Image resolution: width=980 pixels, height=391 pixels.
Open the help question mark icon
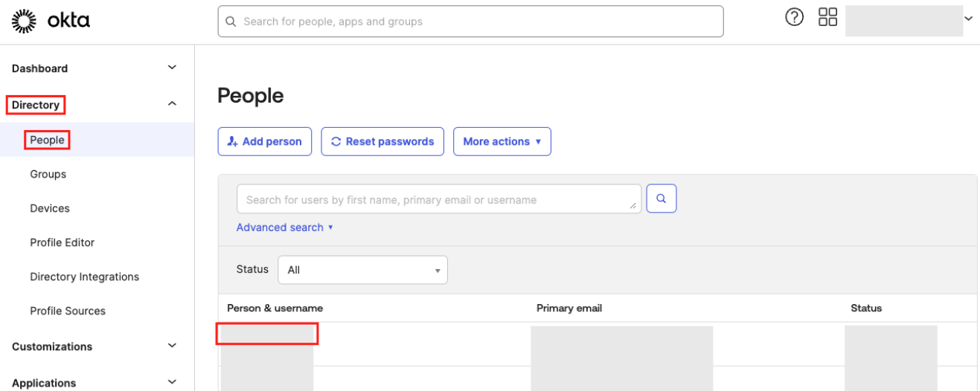795,17
